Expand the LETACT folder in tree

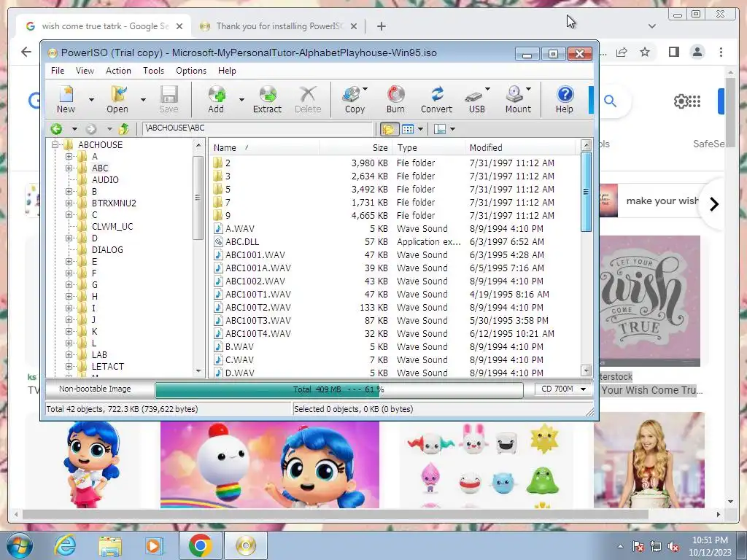click(69, 367)
